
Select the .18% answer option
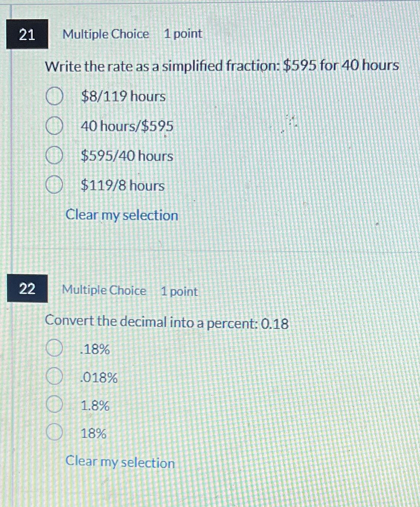[x=55, y=348]
